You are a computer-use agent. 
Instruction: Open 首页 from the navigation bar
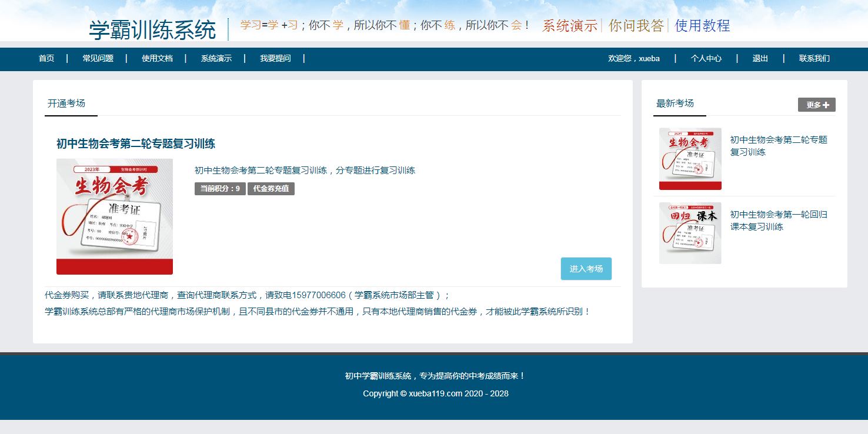coord(46,59)
